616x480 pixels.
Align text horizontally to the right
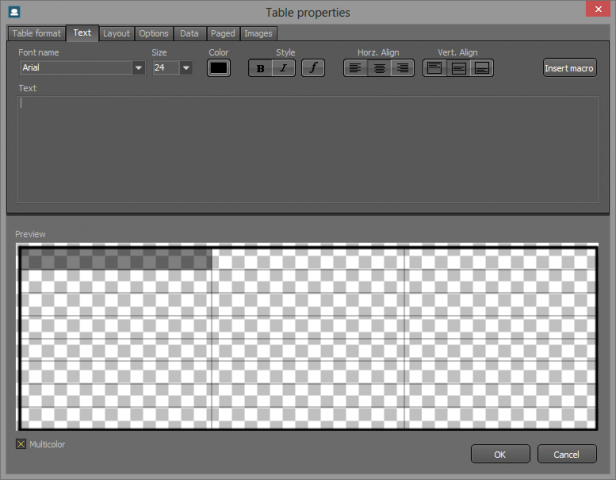pos(403,68)
